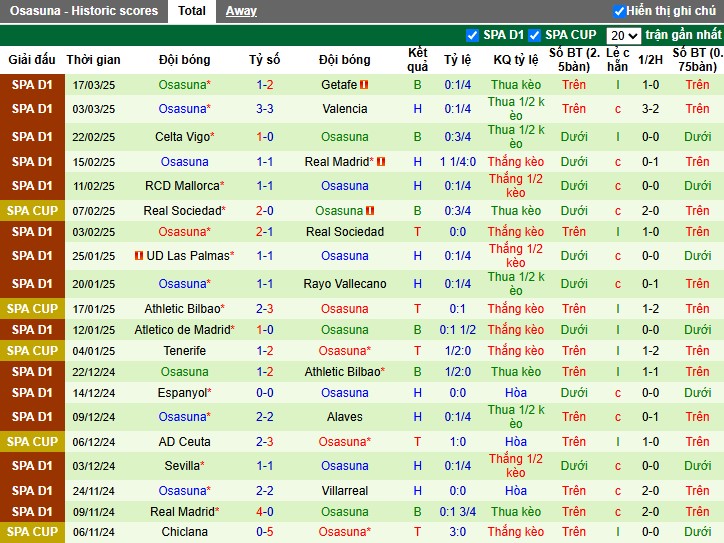Screen dimensions: 724x543
Task: Click the red card icon before UD Las Palmas
Action: (x=139, y=255)
